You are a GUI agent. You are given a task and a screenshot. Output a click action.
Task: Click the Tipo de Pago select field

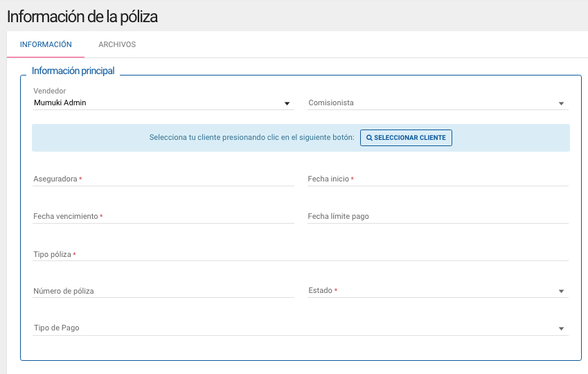(301, 328)
